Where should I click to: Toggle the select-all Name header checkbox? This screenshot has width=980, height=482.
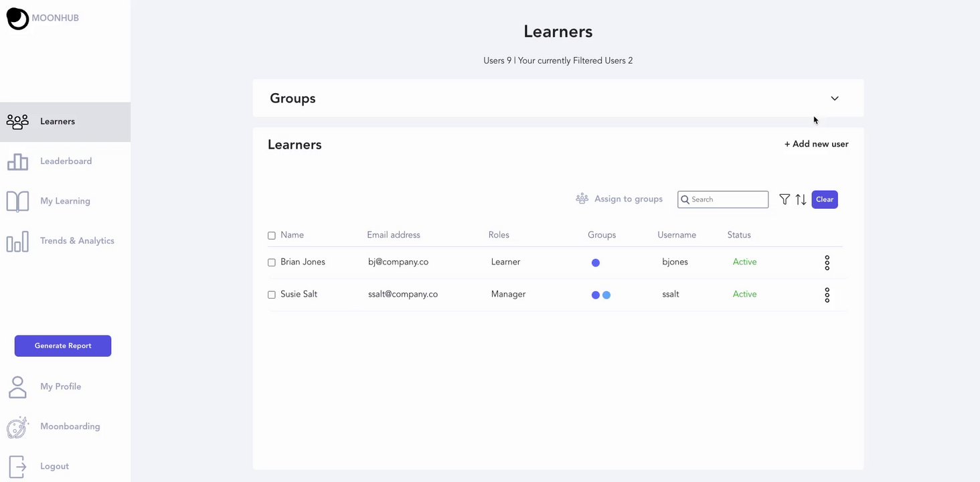[272, 236]
